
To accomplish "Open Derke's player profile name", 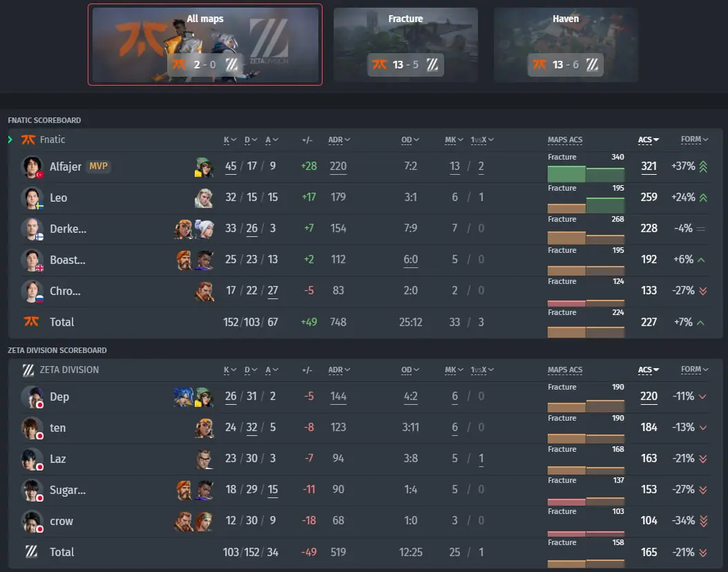I will [x=68, y=229].
